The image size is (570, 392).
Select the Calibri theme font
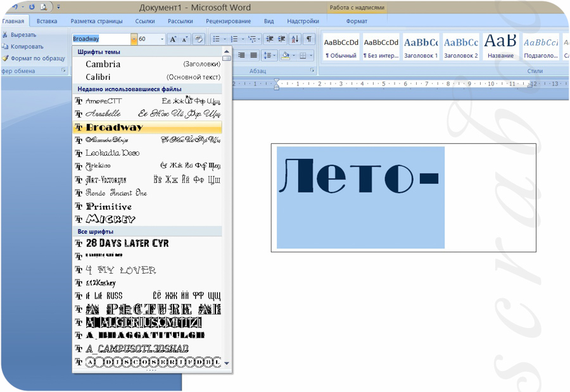tap(148, 77)
